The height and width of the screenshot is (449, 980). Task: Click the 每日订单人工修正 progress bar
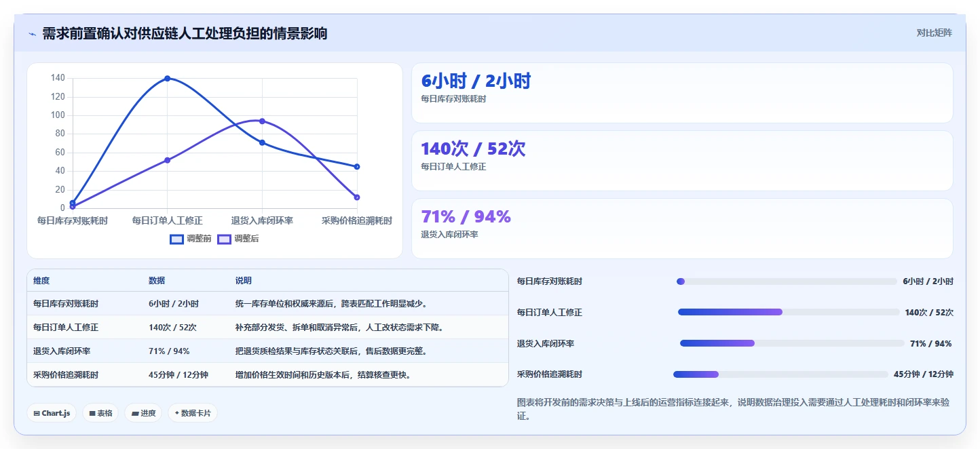(x=789, y=312)
